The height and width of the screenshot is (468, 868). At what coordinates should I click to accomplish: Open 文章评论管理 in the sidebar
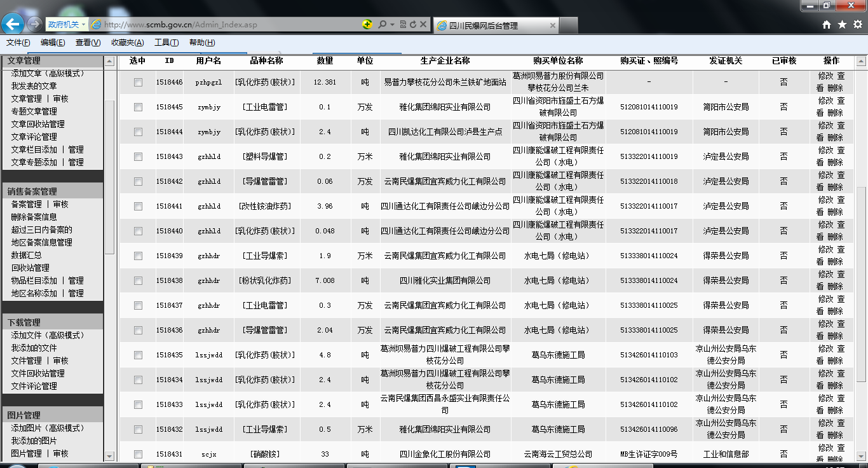pos(34,137)
